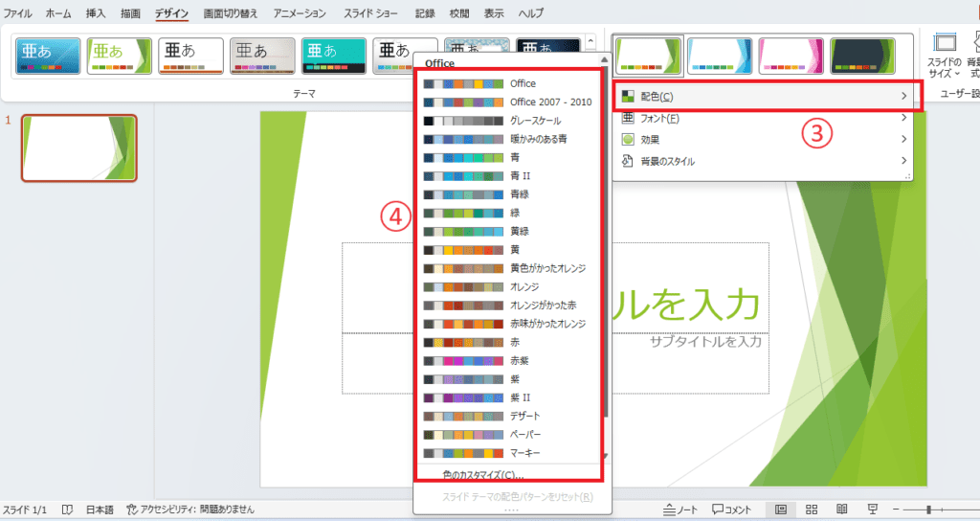Open the 描画 ribbon tab
The width and height of the screenshot is (980, 521).
(130, 13)
